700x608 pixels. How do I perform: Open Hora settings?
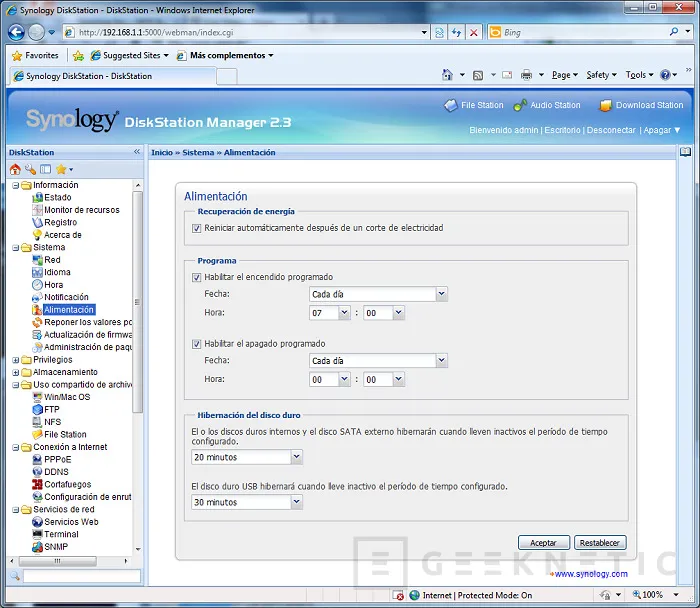click(54, 285)
